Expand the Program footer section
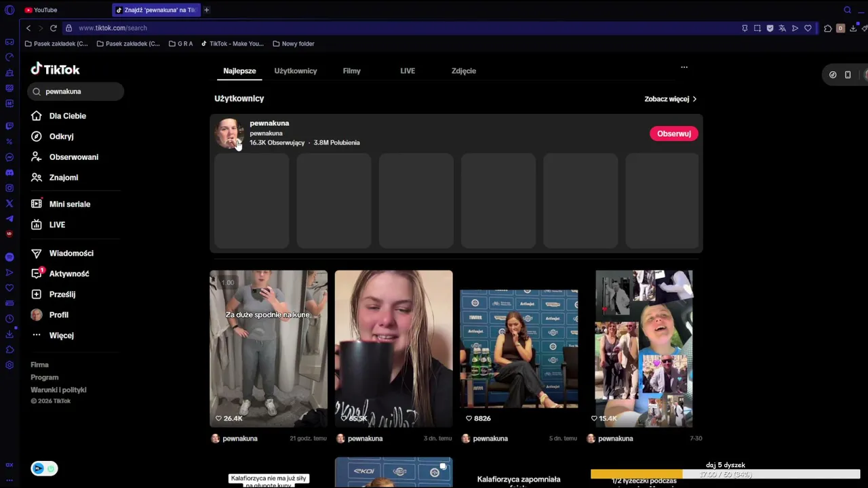 click(45, 377)
